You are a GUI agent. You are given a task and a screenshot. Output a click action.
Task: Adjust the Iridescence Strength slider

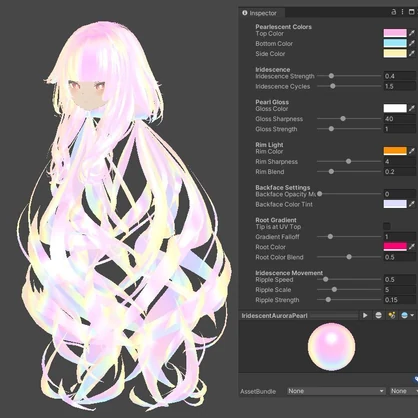pyautogui.click(x=349, y=76)
